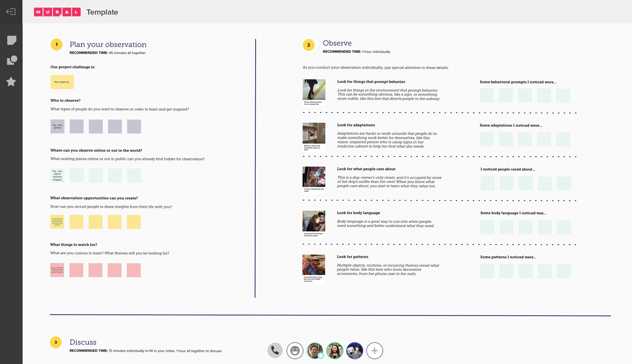This screenshot has width=632, height=364.
Task: Select the blue-ringed participant avatar
Action: (x=354, y=351)
